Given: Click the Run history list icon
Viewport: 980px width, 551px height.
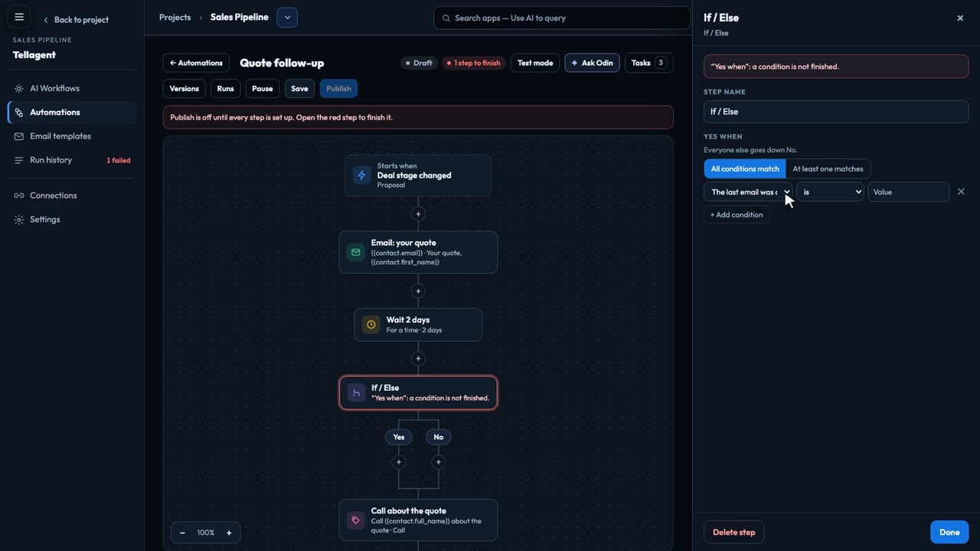Looking at the screenshot, I should pyautogui.click(x=19, y=160).
